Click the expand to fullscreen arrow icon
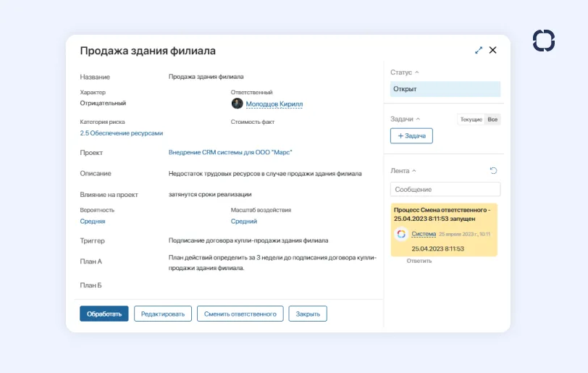This screenshot has height=373, width=588. 479,51
